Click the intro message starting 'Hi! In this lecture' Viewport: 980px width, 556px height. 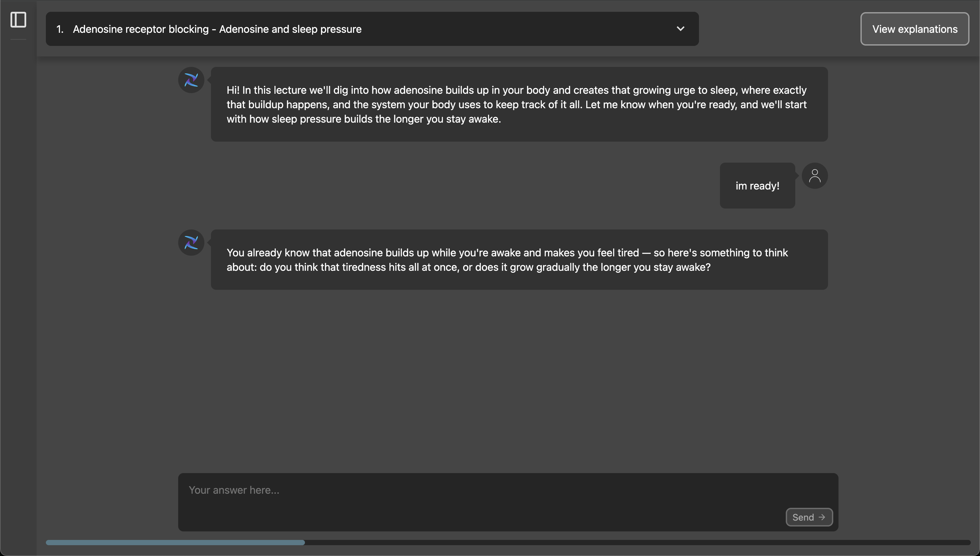pos(519,104)
